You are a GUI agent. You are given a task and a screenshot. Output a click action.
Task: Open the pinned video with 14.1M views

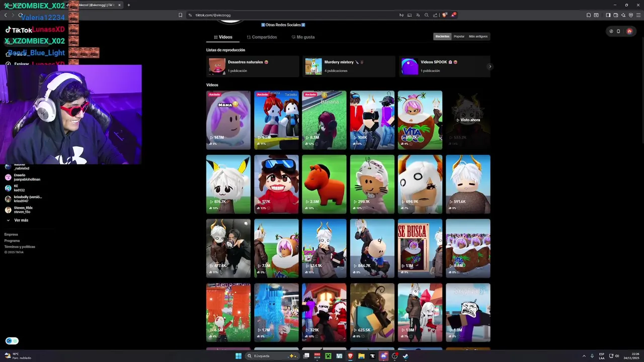pyautogui.click(x=228, y=120)
